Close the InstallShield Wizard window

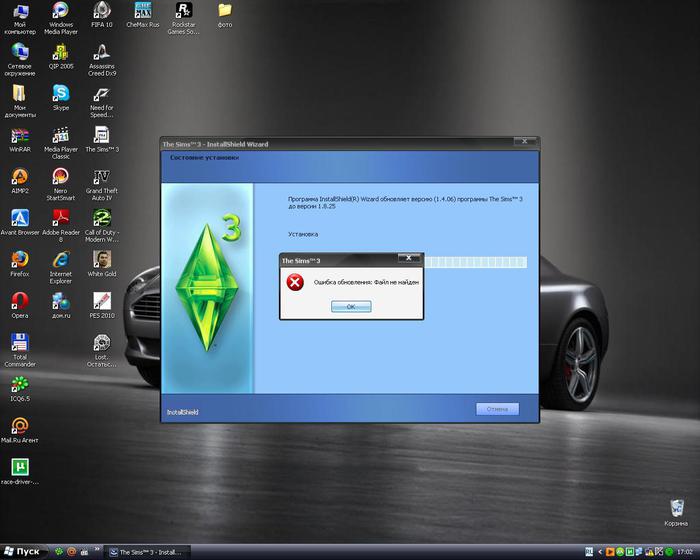(x=525, y=141)
